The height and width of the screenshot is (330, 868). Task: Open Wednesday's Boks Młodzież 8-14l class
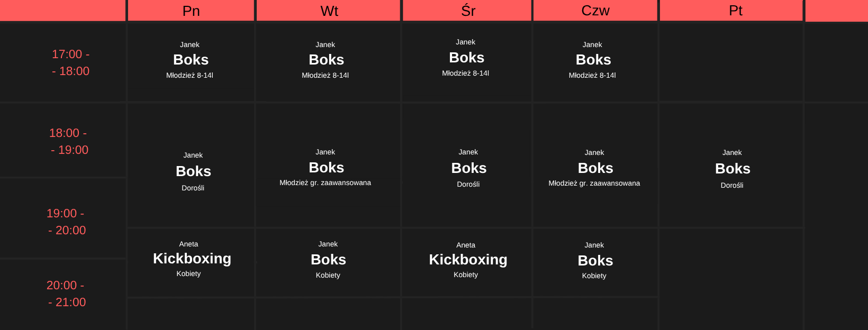pos(466,58)
